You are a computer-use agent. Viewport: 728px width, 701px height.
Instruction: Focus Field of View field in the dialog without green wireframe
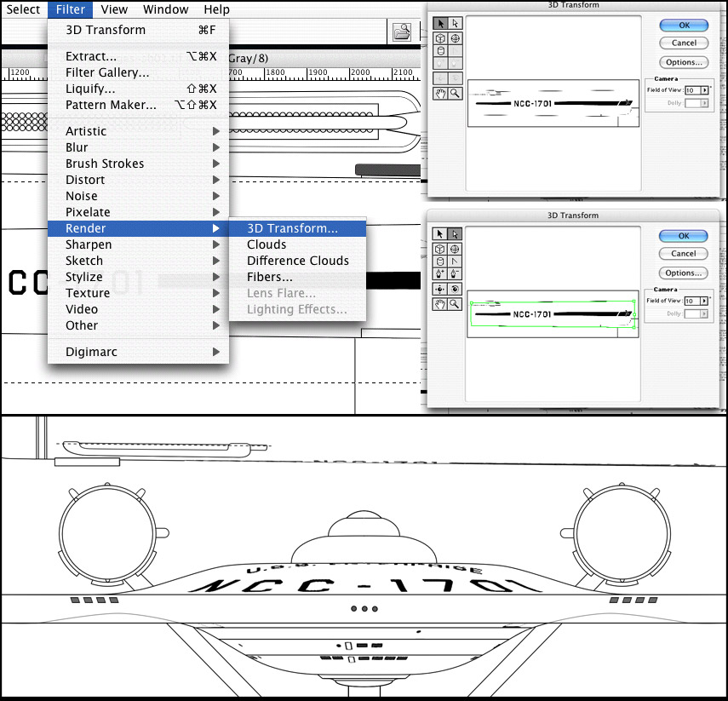click(x=693, y=90)
